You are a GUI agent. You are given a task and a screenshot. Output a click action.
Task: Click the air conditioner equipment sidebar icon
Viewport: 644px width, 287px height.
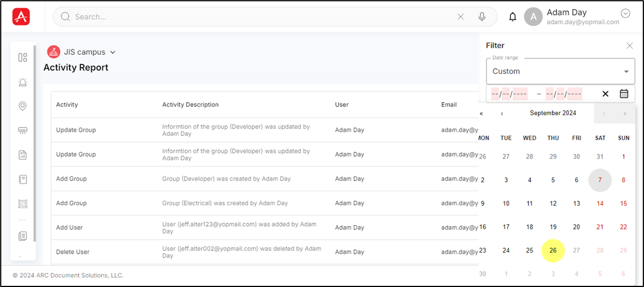[x=23, y=131]
